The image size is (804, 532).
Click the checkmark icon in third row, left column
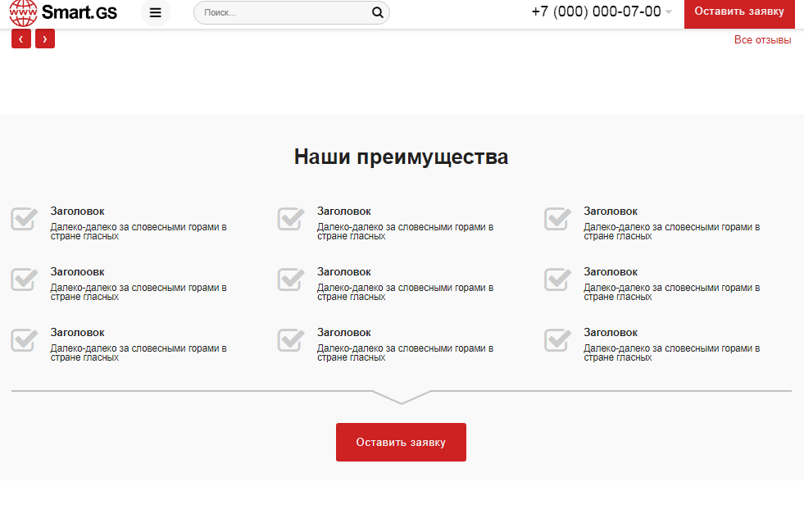25,340
